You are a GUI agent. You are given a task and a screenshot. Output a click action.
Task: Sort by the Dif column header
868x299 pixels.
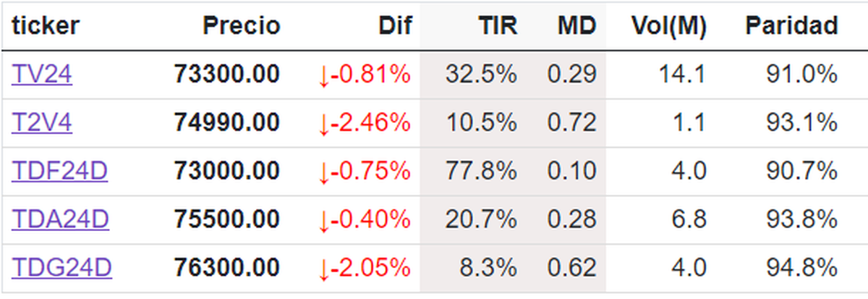395,26
